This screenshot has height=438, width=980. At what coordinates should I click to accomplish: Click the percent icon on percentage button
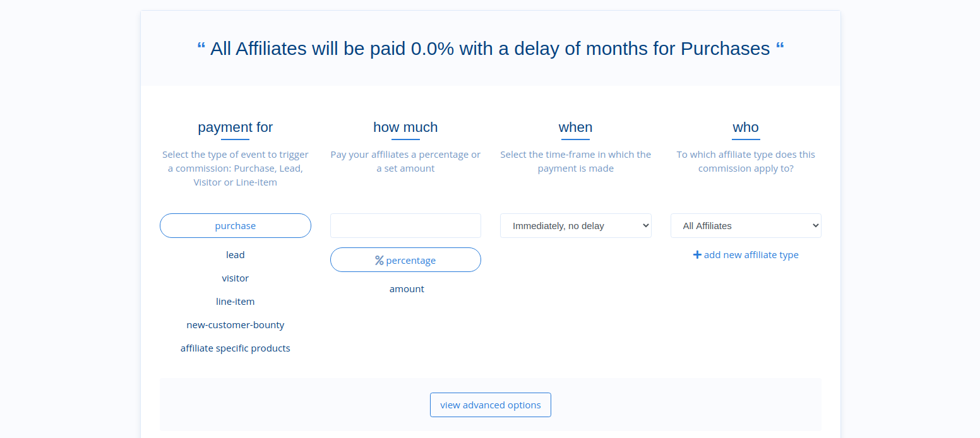379,260
